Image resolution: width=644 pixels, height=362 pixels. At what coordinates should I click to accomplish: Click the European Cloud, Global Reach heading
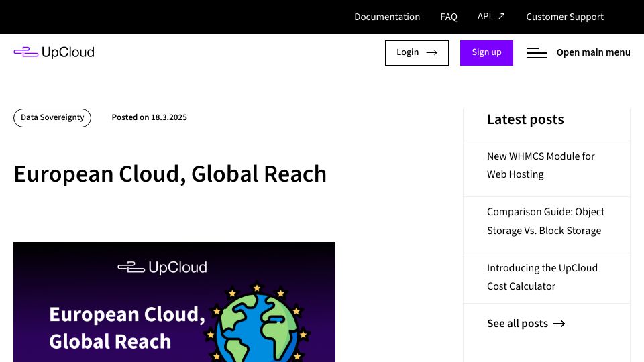click(x=170, y=174)
